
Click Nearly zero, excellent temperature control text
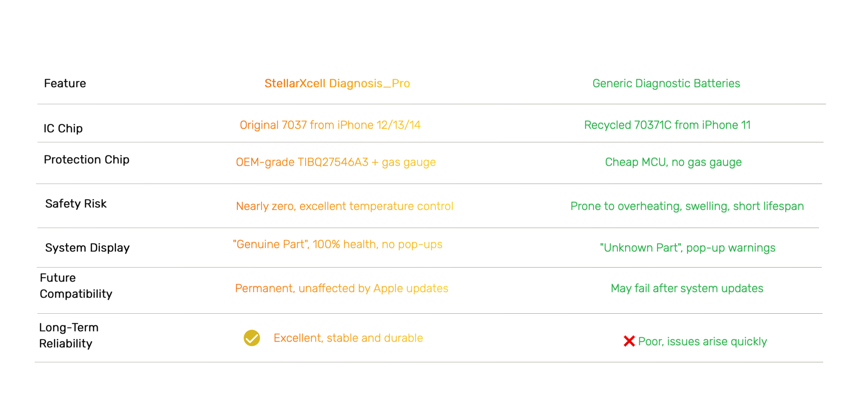click(344, 206)
